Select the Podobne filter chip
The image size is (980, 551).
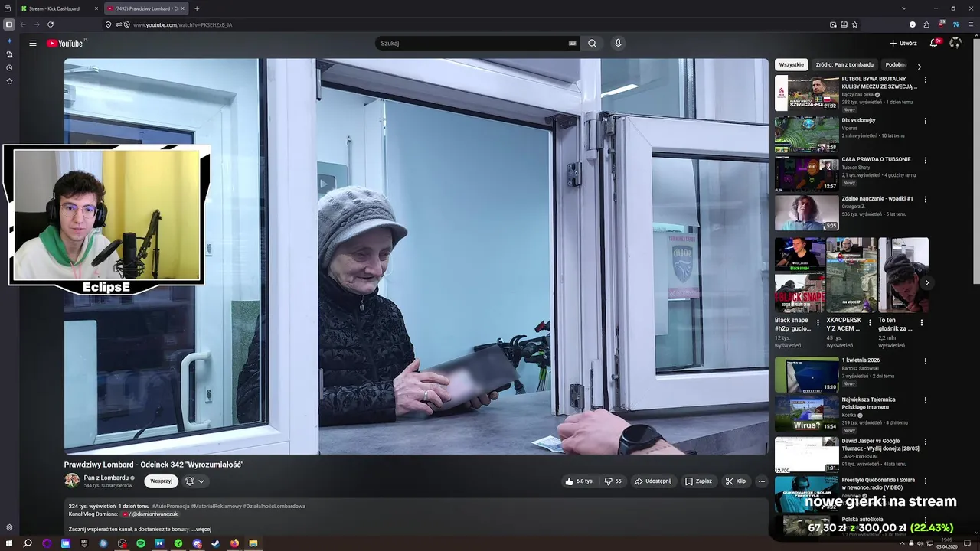896,65
